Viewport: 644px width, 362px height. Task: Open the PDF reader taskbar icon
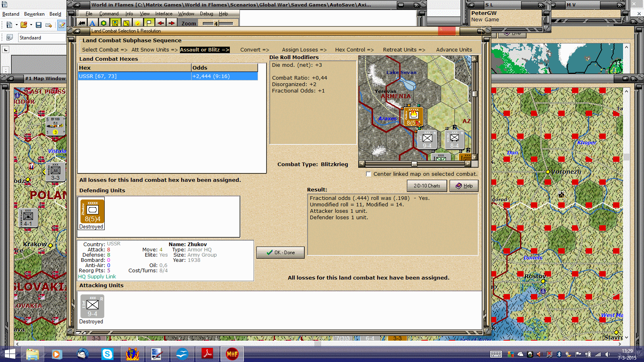pyautogui.click(x=207, y=354)
